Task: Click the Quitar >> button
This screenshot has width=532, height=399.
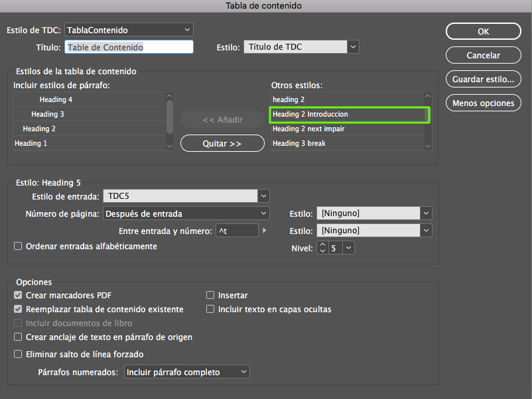Action: coord(222,143)
